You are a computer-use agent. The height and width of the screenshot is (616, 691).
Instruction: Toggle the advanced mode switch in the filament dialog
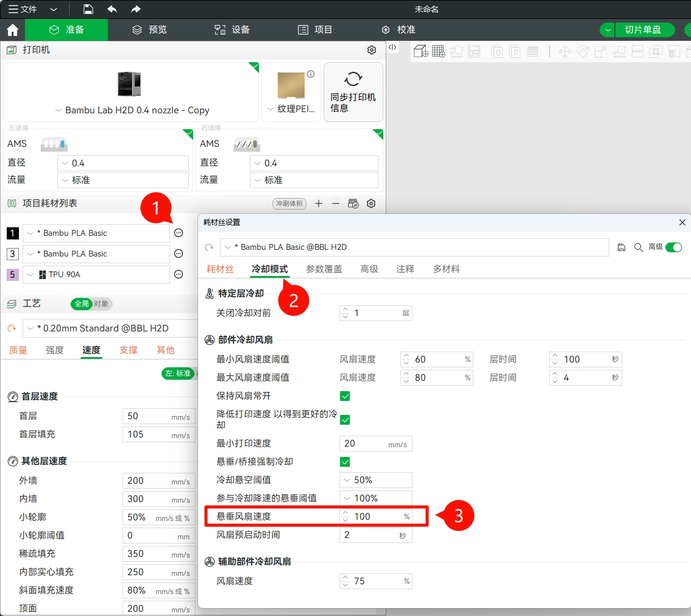(x=674, y=247)
